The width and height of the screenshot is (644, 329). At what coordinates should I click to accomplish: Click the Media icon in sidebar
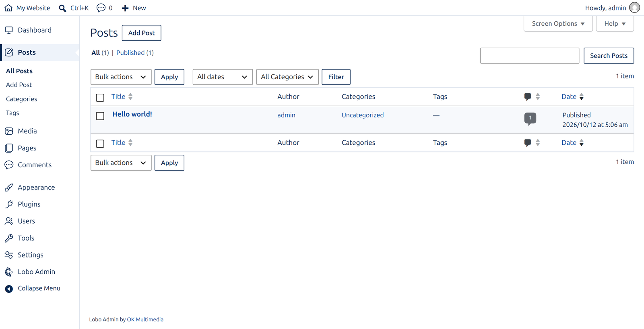pos(9,131)
